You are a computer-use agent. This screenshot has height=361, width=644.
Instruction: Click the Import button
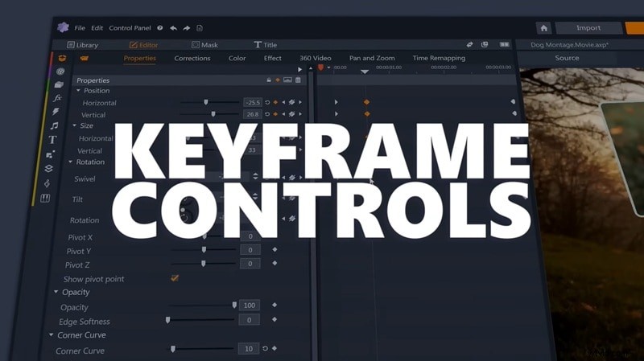588,28
